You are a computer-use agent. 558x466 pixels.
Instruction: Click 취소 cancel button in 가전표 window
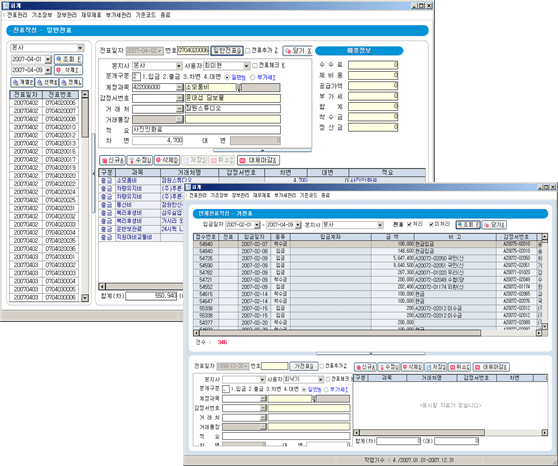[459, 367]
